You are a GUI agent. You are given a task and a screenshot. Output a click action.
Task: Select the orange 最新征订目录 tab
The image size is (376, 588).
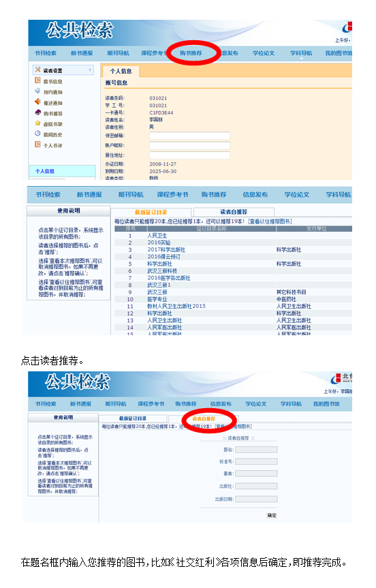pos(151,213)
